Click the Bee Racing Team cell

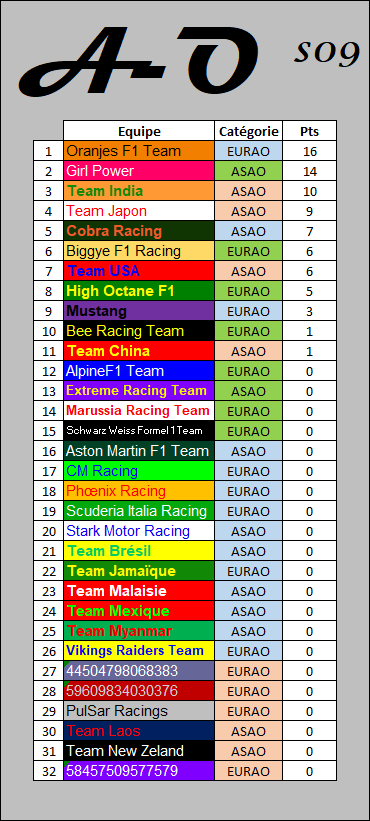[139, 331]
